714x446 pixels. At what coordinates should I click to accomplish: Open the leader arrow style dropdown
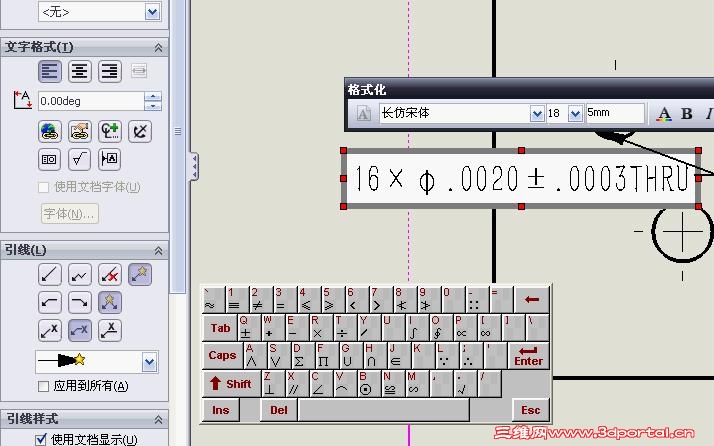tap(149, 362)
